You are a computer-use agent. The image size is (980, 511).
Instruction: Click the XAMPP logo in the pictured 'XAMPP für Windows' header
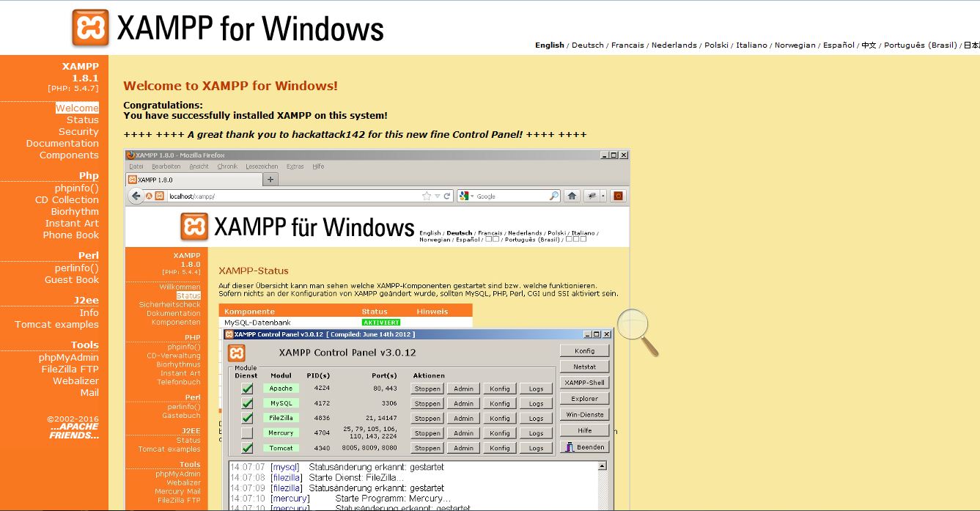(195, 227)
